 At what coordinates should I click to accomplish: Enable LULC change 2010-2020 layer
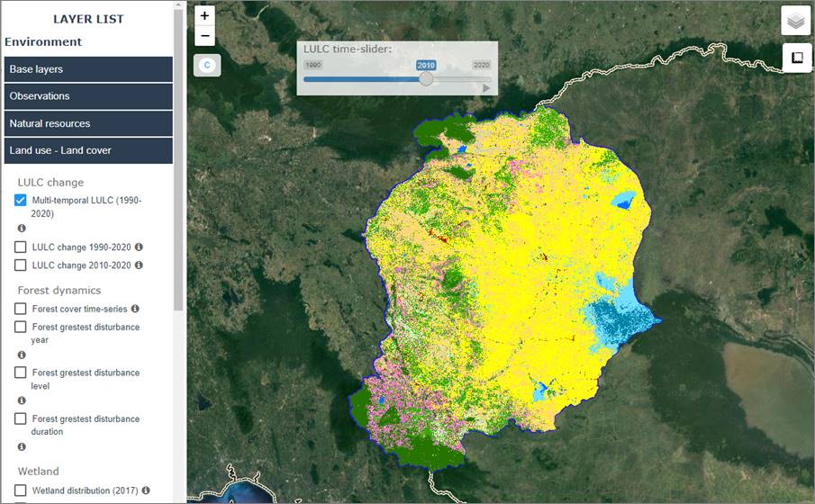click(x=21, y=265)
